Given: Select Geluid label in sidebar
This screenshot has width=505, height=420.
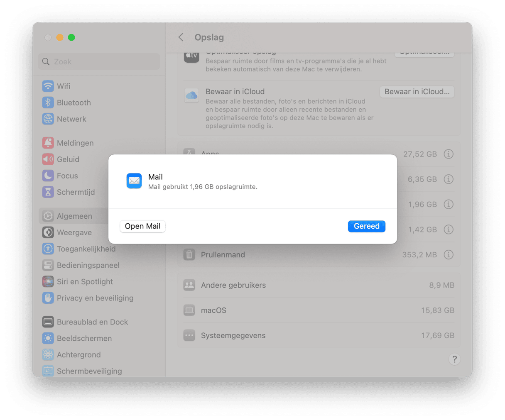Looking at the screenshot, I should 68,159.
